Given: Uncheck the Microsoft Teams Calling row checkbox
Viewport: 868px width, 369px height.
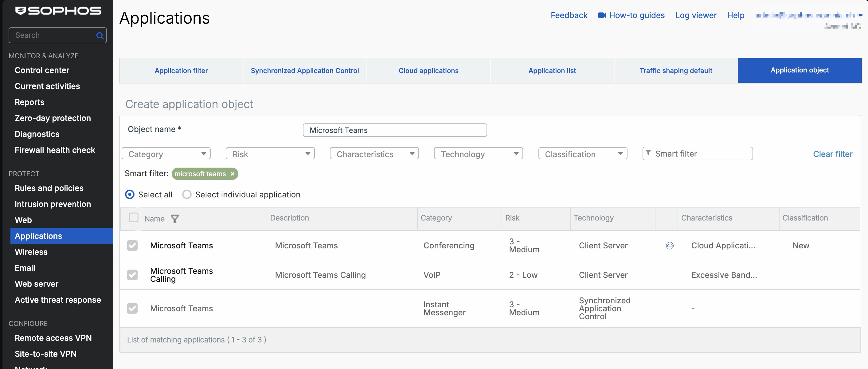Looking at the screenshot, I should point(132,275).
